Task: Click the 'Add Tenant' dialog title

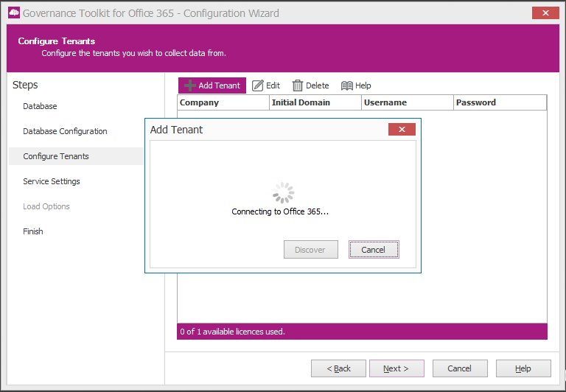Action: pos(177,130)
